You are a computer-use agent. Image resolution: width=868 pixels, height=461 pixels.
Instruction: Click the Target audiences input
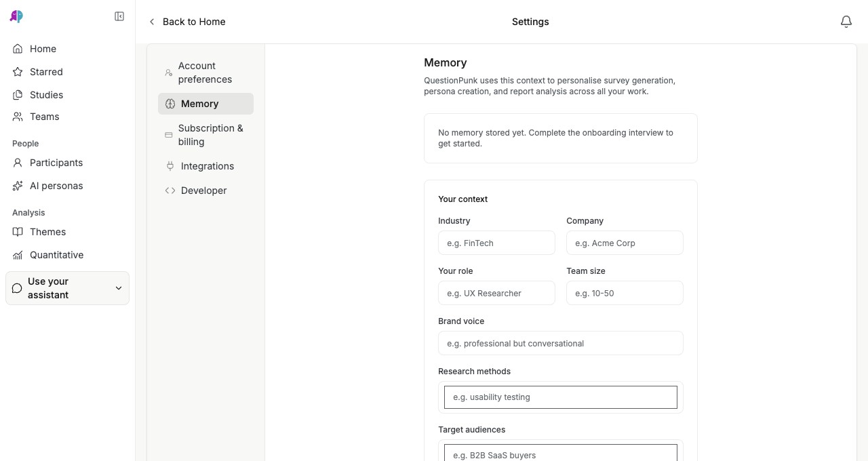click(561, 453)
